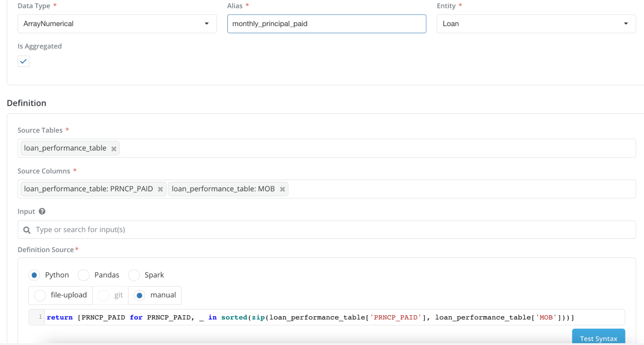644x345 pixels.
Task: Select the manual entry radio button
Action: [140, 295]
